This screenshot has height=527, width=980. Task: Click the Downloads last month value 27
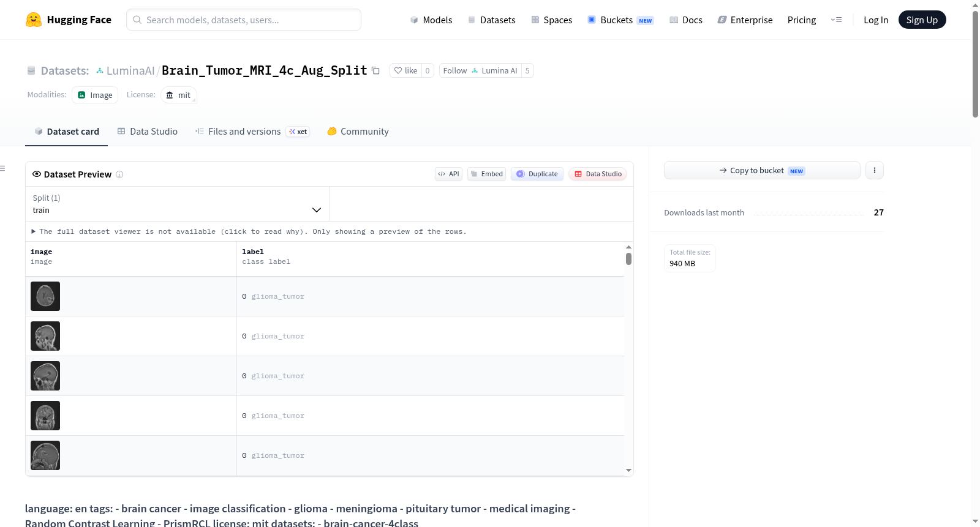[878, 212]
